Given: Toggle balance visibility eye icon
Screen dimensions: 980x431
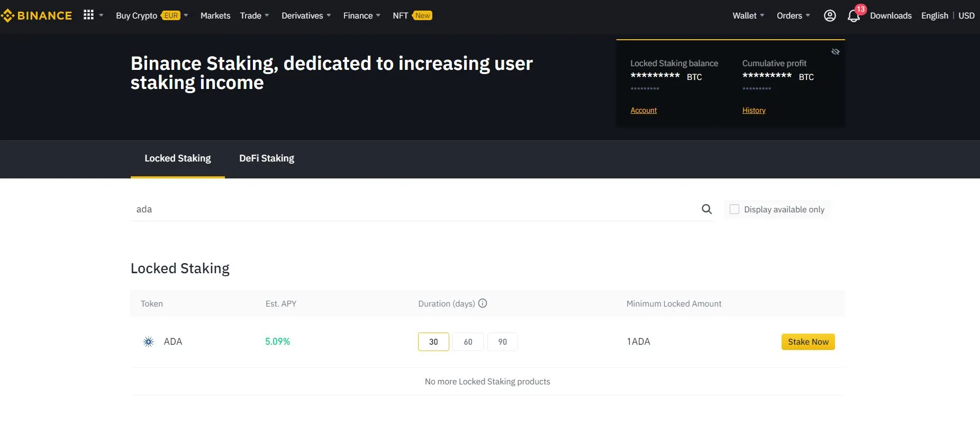Looking at the screenshot, I should point(836,52).
